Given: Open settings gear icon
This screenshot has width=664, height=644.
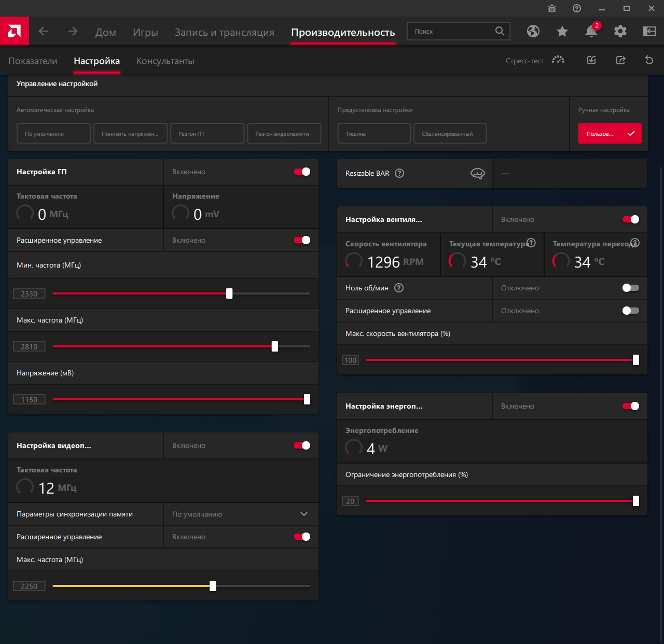Looking at the screenshot, I should (620, 32).
